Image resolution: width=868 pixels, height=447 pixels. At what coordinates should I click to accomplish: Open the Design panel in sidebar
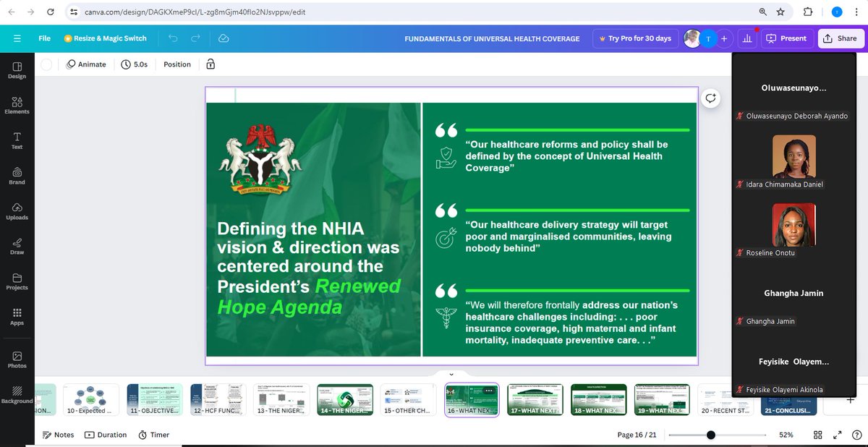click(x=17, y=69)
